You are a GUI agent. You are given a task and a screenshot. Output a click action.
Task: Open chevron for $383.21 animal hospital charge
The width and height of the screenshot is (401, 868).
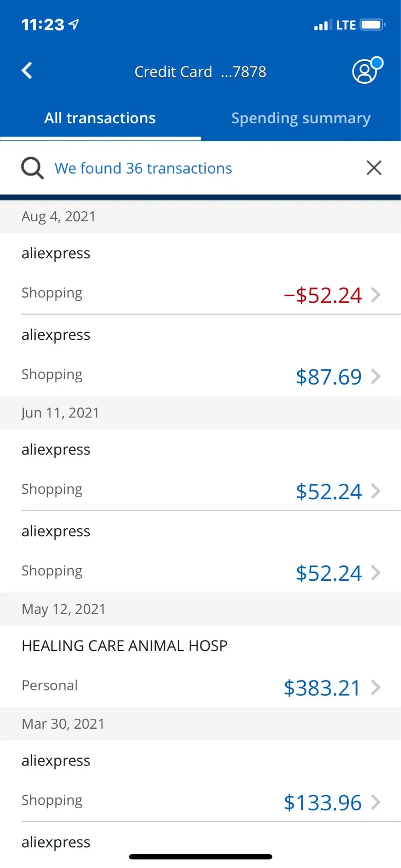(x=376, y=687)
